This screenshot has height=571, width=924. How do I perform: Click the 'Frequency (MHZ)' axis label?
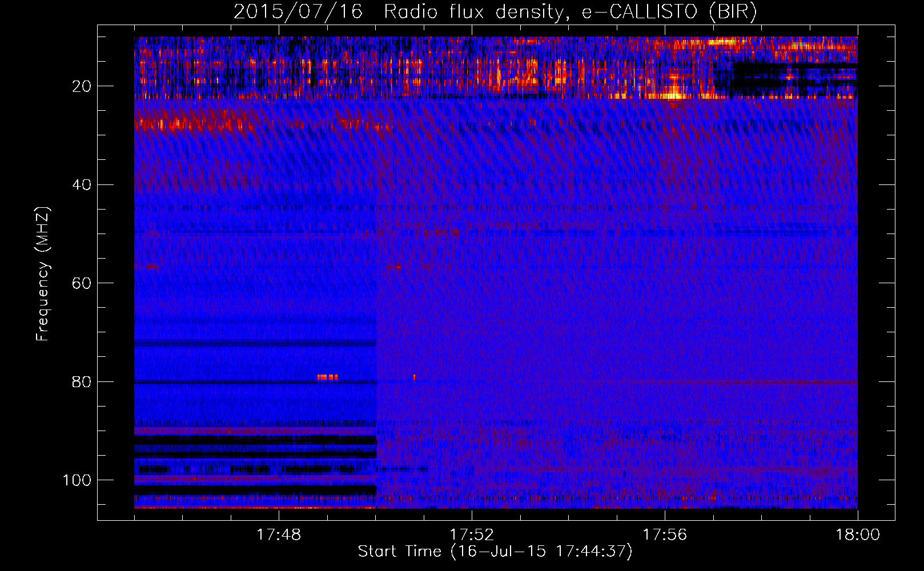tap(43, 274)
